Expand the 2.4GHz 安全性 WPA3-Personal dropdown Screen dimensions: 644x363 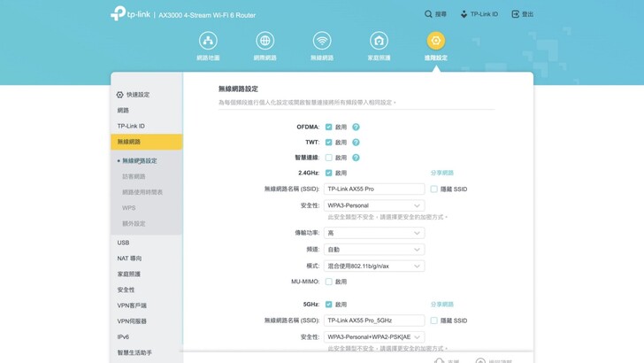click(x=374, y=205)
